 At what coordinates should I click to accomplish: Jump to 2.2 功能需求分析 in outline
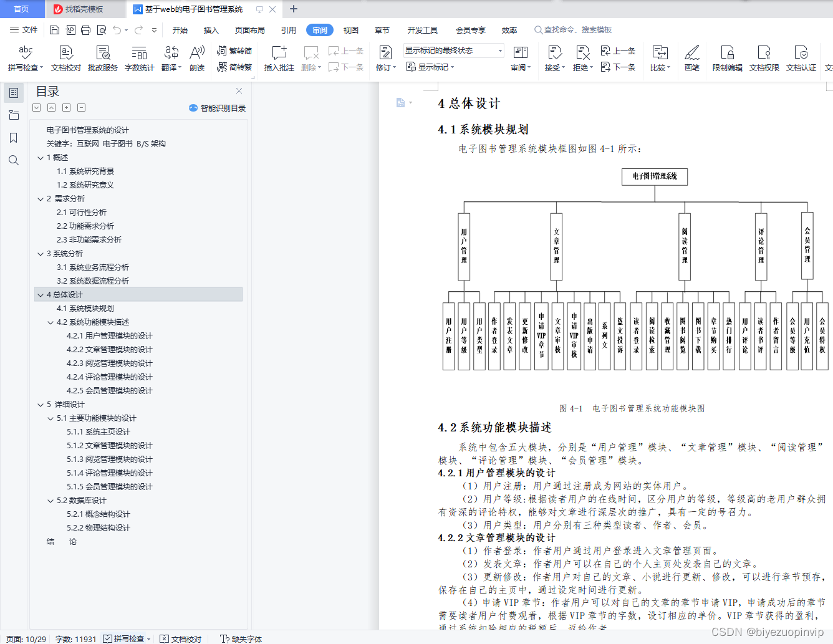click(x=85, y=226)
